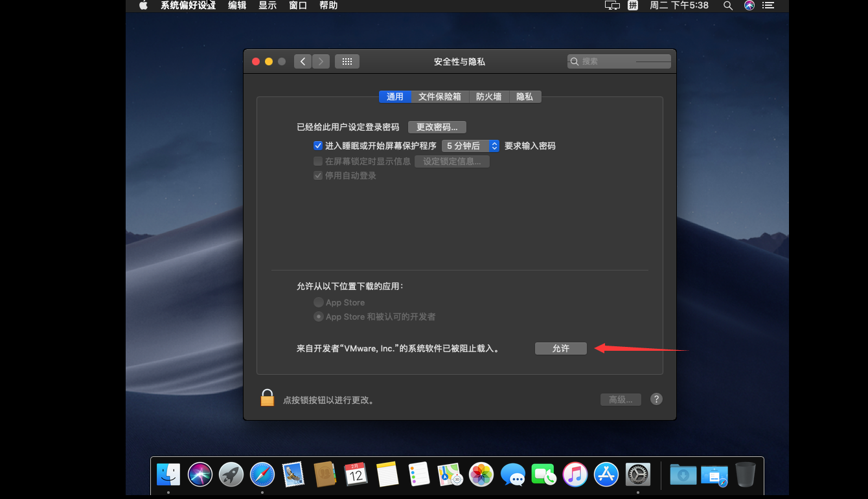Open Finder from the Dock
Viewport: 868px width, 499px height.
click(168, 474)
